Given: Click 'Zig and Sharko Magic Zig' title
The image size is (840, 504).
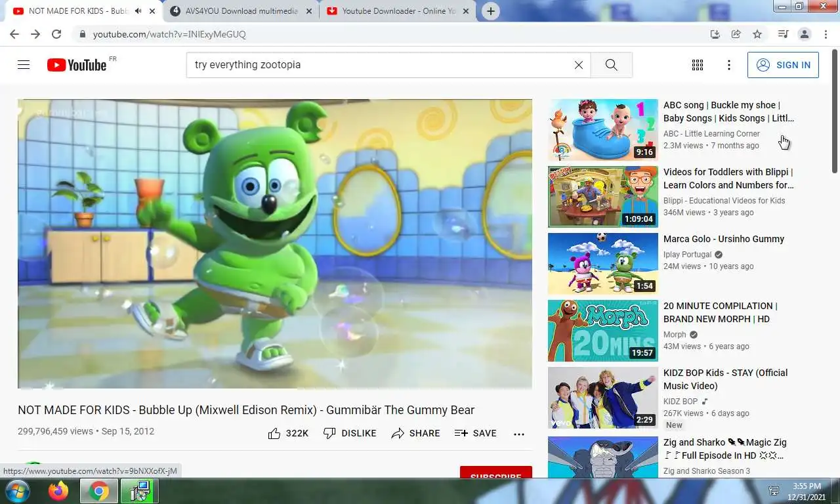Looking at the screenshot, I should coord(725,449).
